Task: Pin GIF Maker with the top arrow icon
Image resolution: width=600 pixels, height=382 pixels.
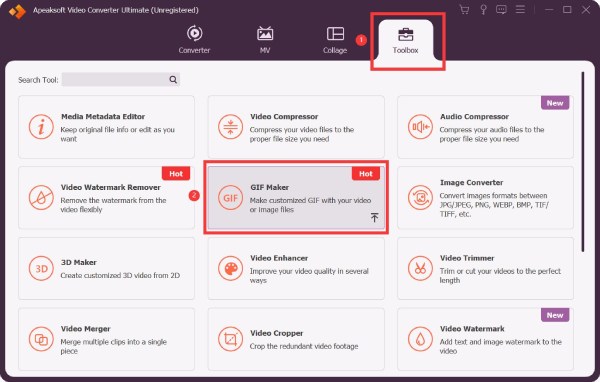Action: pyautogui.click(x=374, y=217)
